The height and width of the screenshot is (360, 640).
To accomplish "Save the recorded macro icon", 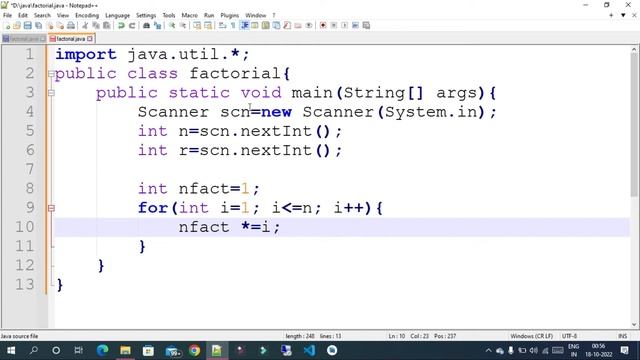I will click(x=366, y=25).
